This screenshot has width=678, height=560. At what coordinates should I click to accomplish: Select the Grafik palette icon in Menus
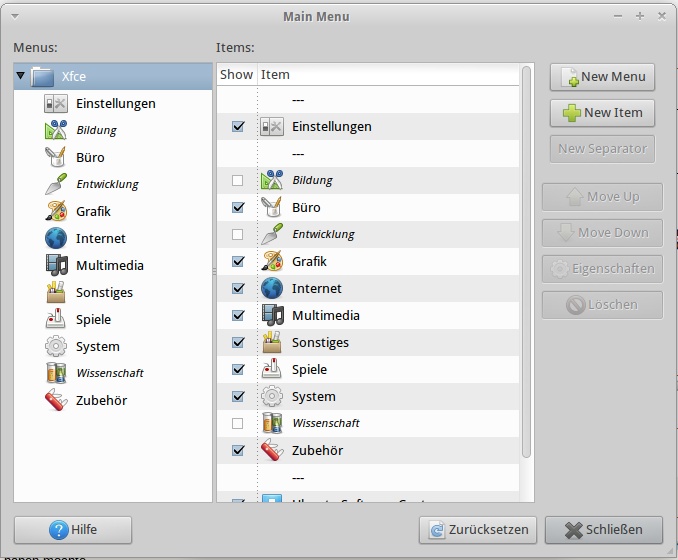pyautogui.click(x=56, y=212)
